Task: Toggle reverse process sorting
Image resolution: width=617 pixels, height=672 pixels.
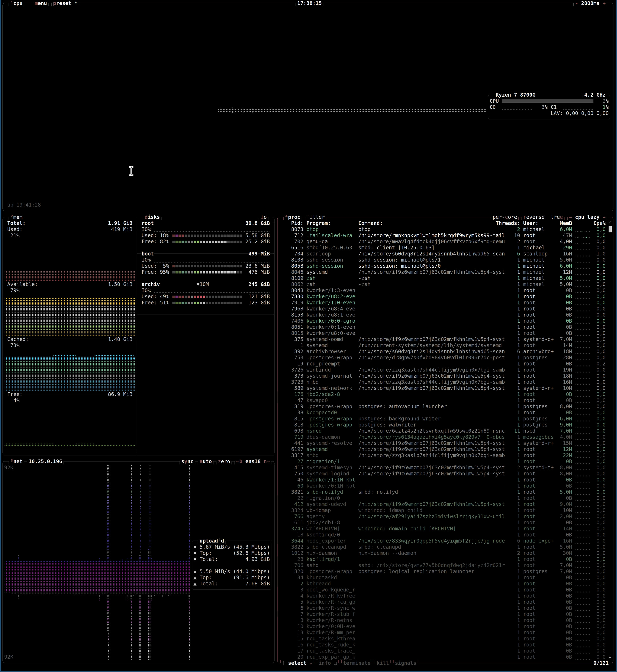Action: pyautogui.click(x=534, y=217)
